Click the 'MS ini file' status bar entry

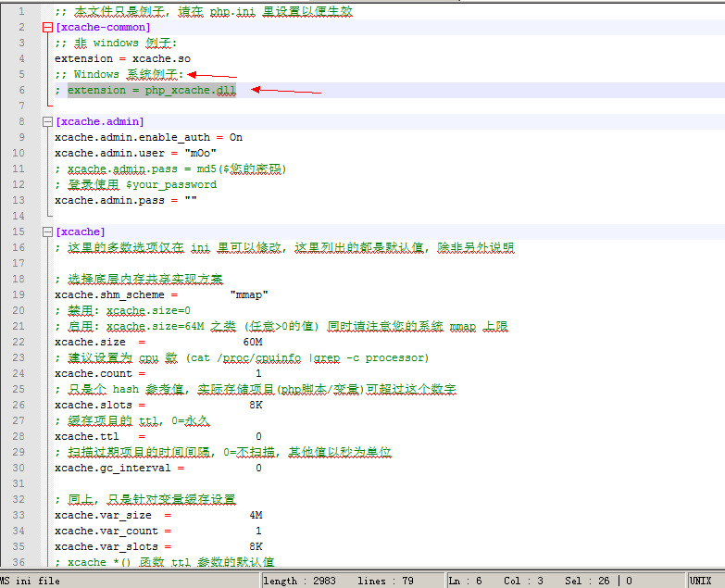click(x=30, y=581)
